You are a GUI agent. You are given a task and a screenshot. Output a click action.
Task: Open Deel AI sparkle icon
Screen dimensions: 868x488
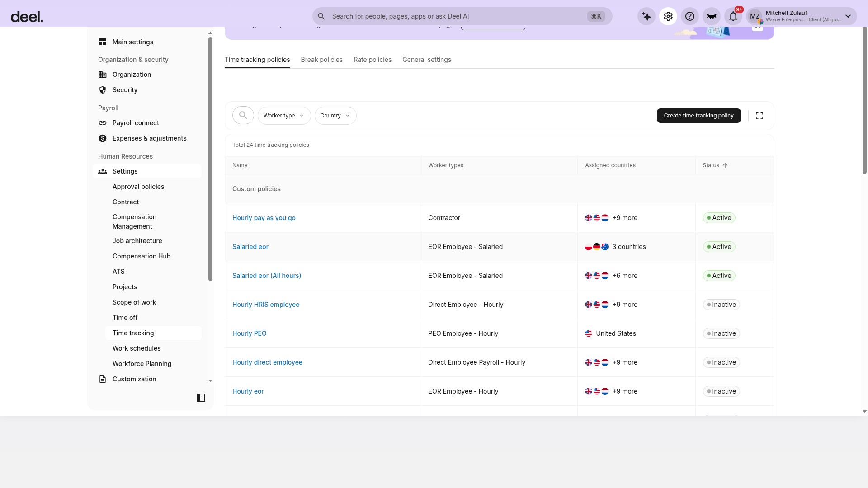(646, 16)
